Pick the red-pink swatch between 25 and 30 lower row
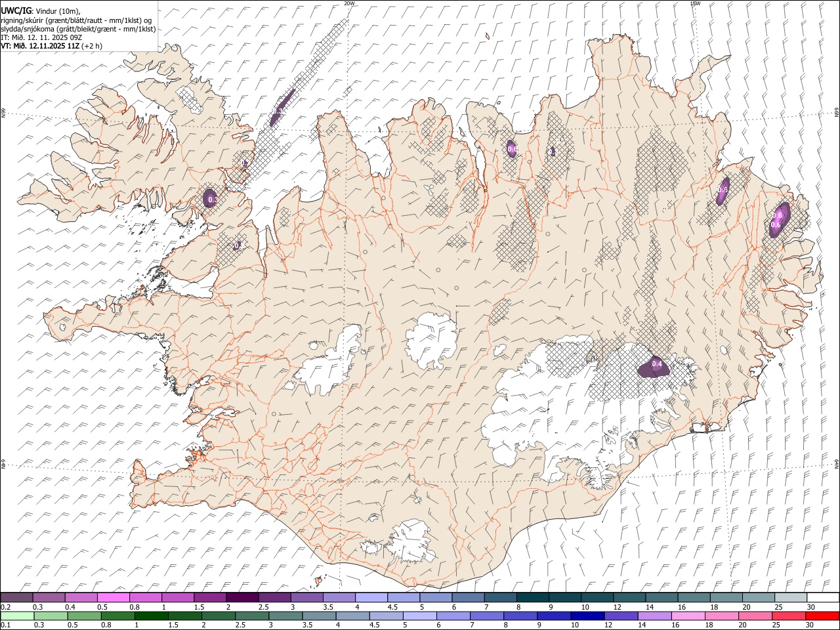The image size is (840, 630). pos(788,616)
